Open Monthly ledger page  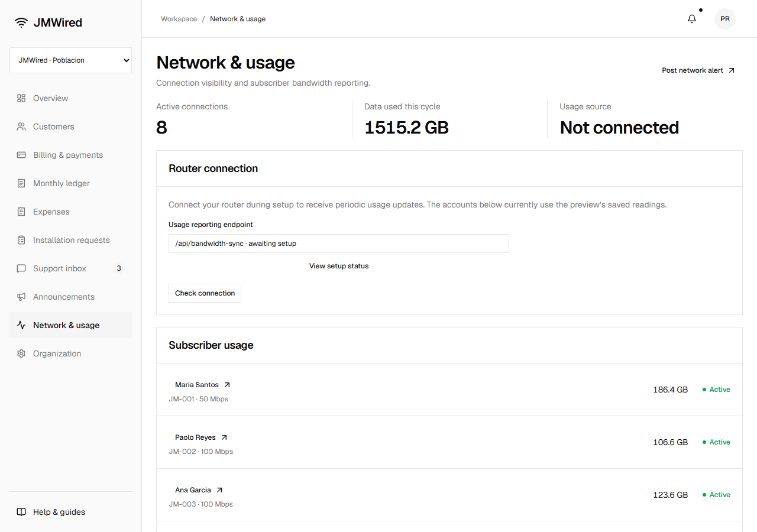[70, 183]
